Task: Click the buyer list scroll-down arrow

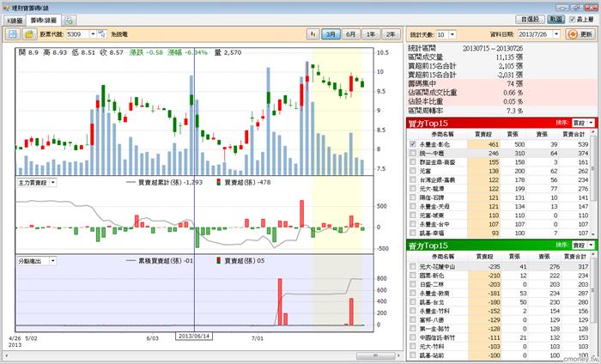Action: (x=593, y=234)
